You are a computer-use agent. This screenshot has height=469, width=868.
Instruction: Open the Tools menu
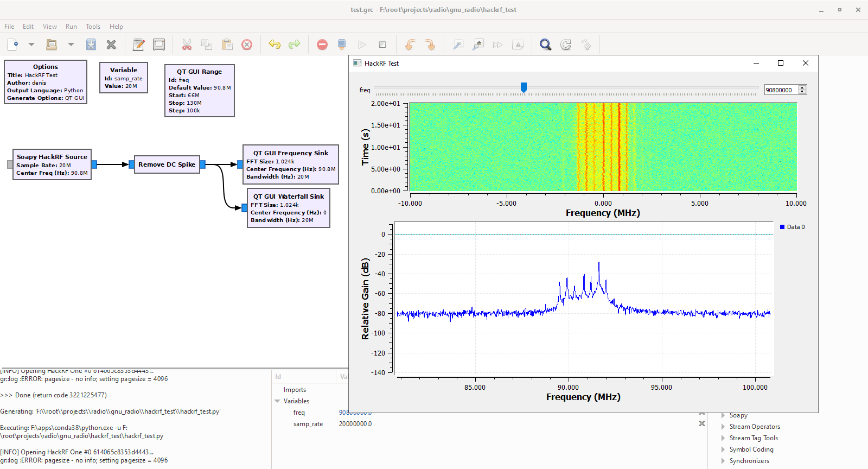point(93,26)
